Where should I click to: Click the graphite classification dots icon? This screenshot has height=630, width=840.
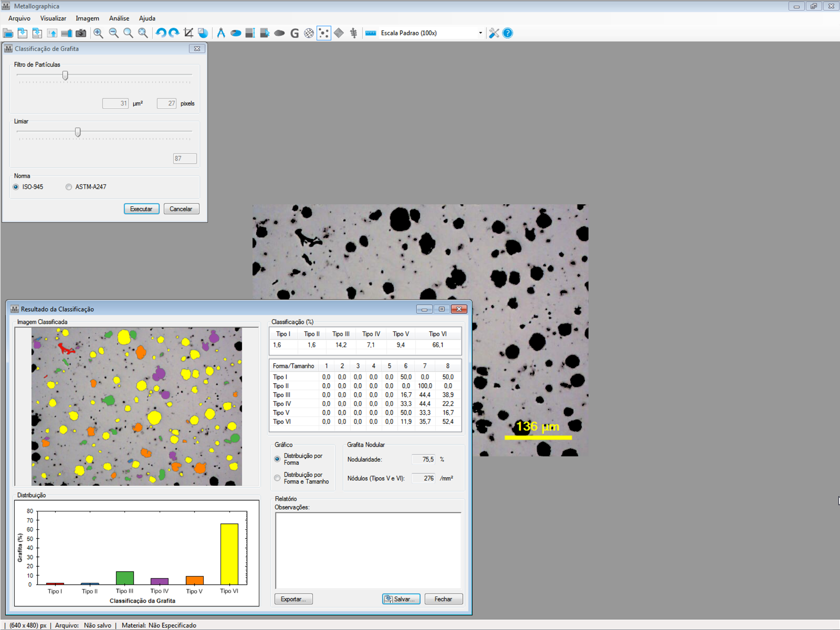[x=324, y=33]
